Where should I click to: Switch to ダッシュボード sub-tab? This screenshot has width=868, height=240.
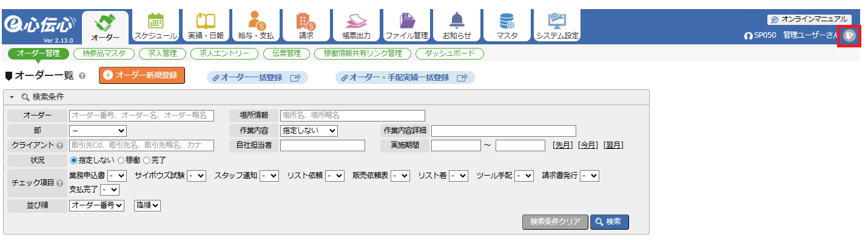449,53
